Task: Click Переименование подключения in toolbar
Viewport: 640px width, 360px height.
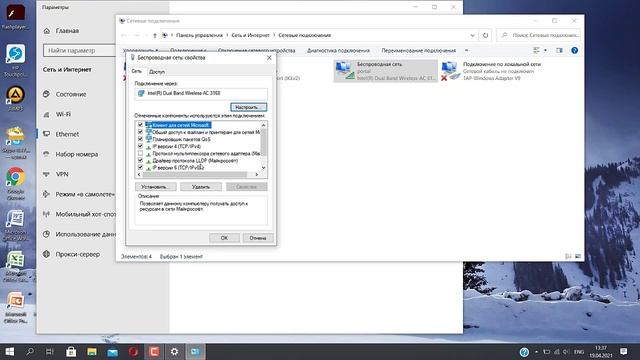Action: coord(418,51)
